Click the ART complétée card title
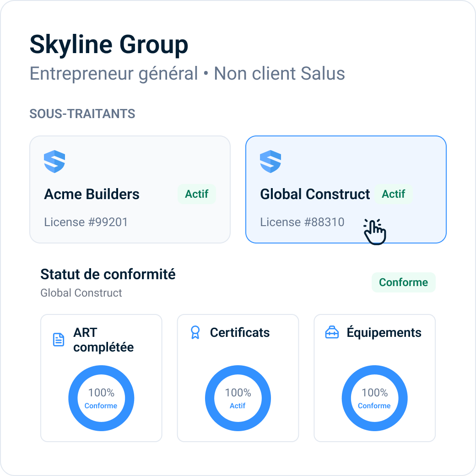Screen dimensions: 476x476 (103, 340)
